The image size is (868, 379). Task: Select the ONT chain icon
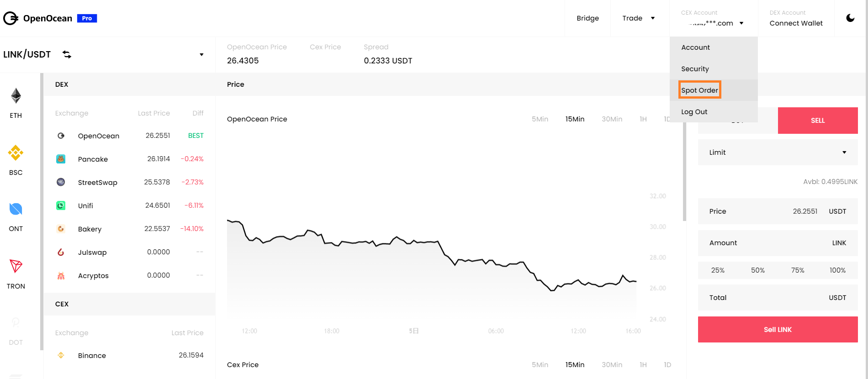(16, 209)
